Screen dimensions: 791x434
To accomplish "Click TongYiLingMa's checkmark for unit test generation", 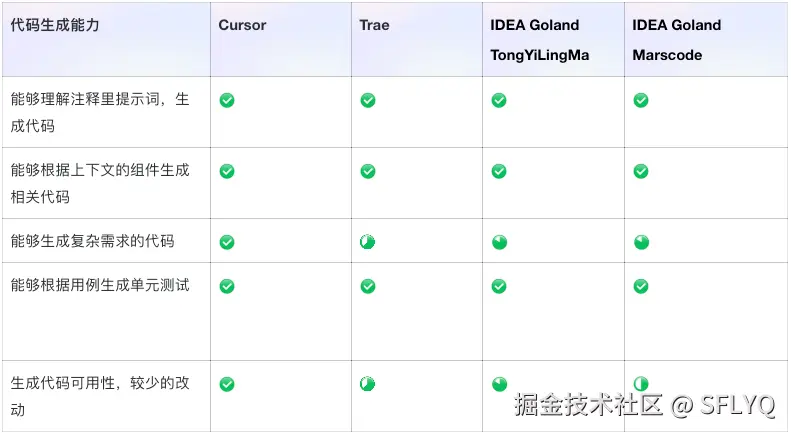I will pos(499,286).
